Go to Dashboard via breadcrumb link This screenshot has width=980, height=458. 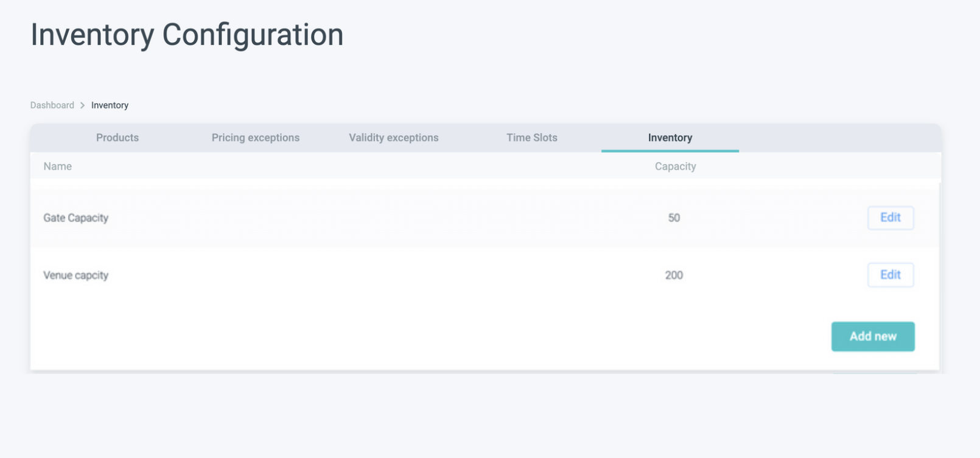pos(52,105)
